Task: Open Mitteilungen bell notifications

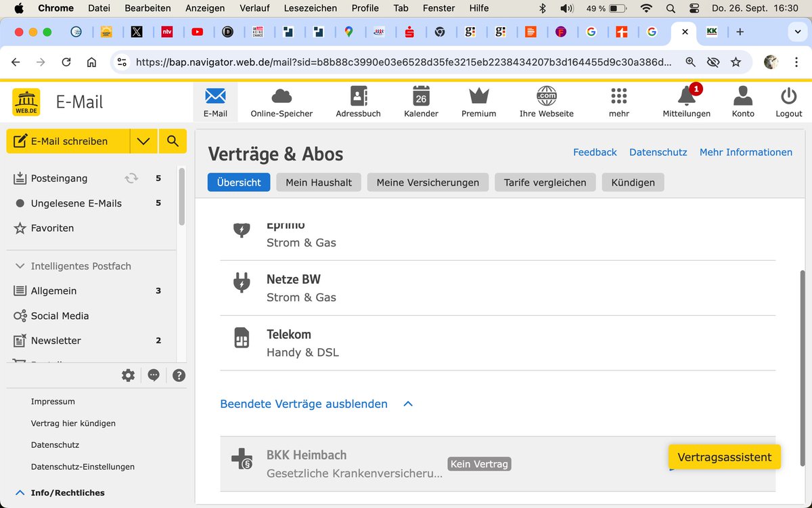Action: click(686, 102)
